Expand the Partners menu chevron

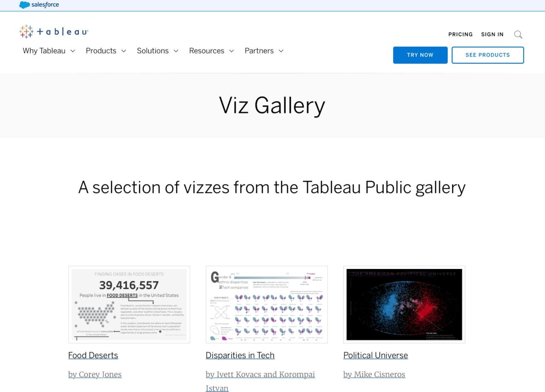(281, 51)
